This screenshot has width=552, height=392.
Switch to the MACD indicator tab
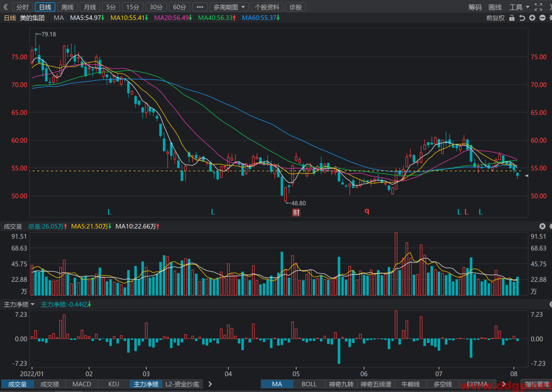coord(82,384)
